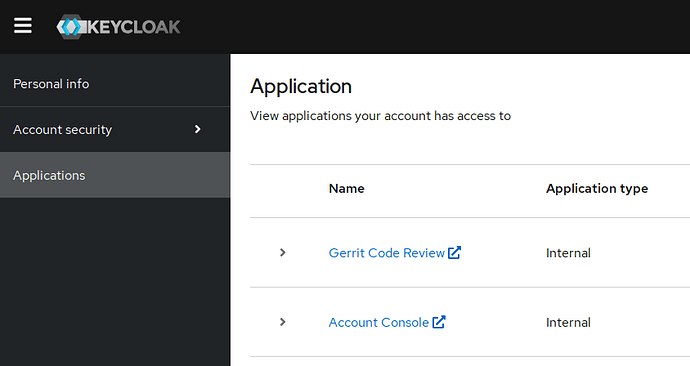Open Gerrit Code Review external link icon
Screen dimensions: 690x366
[454, 253]
